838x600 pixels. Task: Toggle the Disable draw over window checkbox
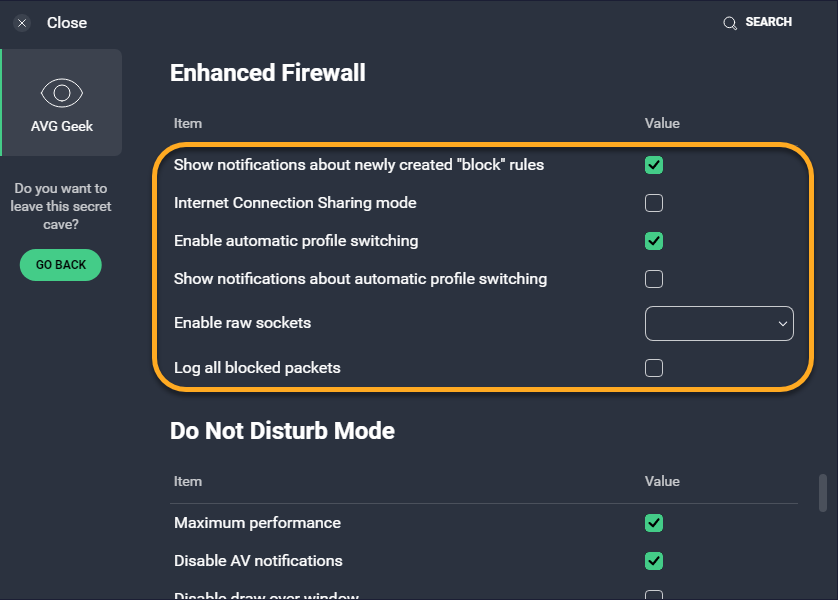pyautogui.click(x=654, y=596)
